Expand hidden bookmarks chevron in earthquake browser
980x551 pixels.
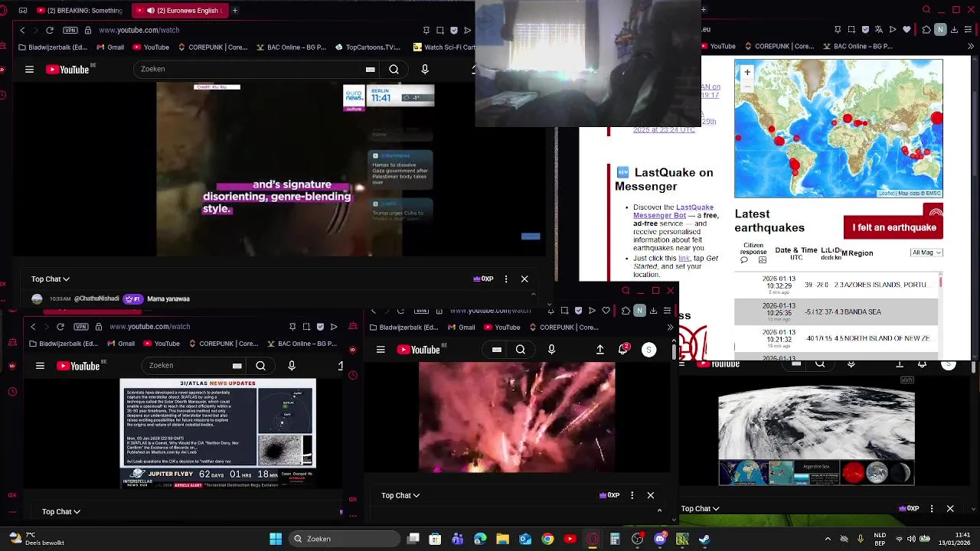click(x=972, y=47)
